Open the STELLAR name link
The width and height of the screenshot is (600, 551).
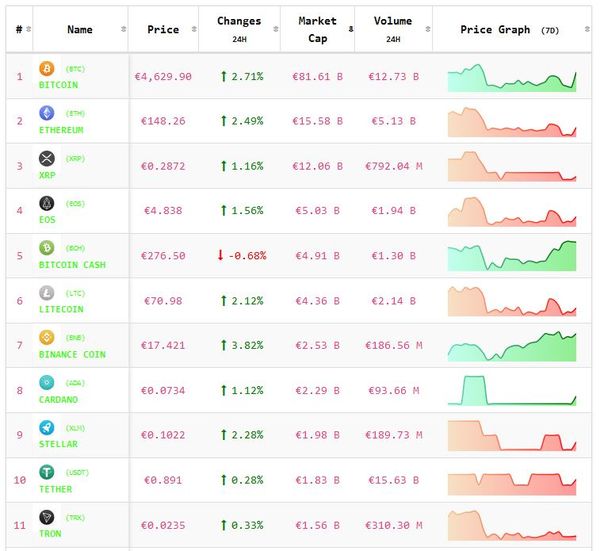coord(58,444)
